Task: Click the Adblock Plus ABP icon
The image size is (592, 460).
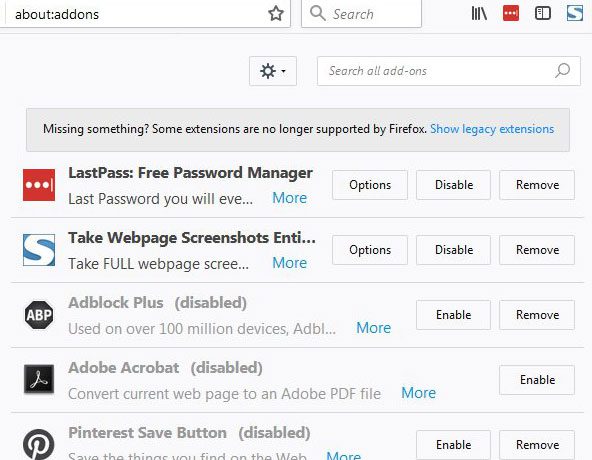Action: 39,315
